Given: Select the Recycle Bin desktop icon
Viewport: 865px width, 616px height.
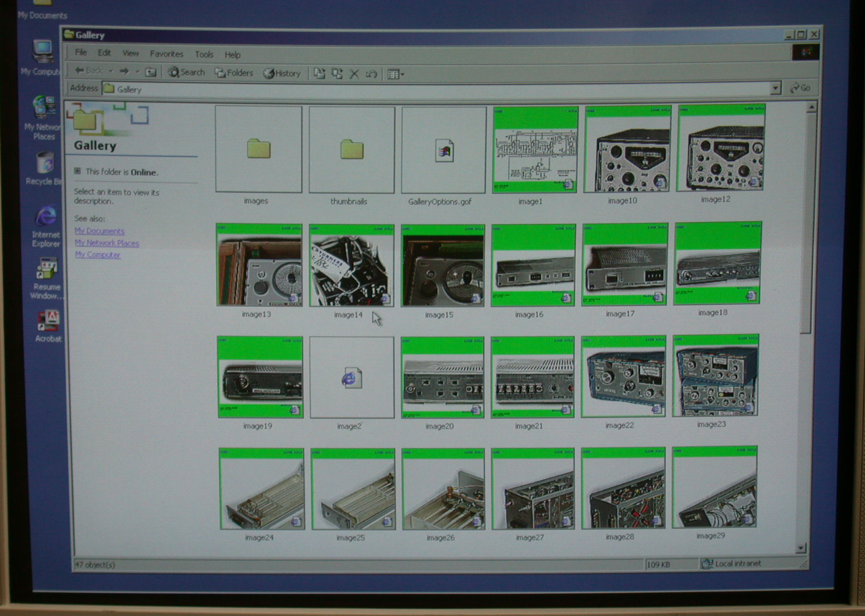Looking at the screenshot, I should pyautogui.click(x=44, y=169).
